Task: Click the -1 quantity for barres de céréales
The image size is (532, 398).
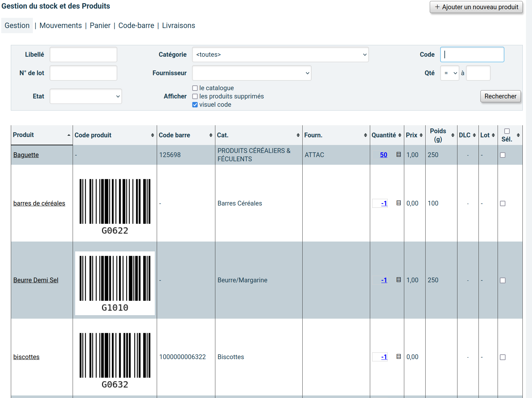Action: click(x=384, y=203)
